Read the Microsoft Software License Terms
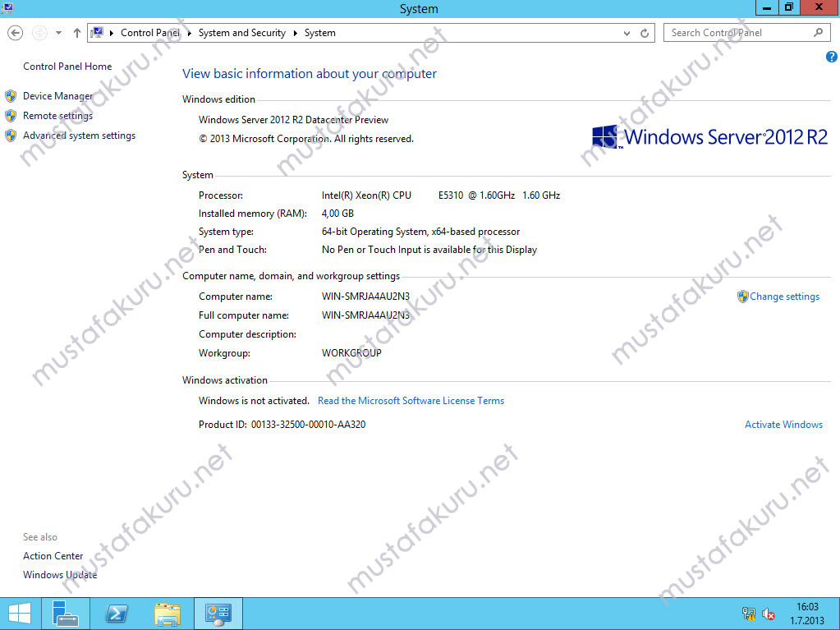 [x=411, y=401]
